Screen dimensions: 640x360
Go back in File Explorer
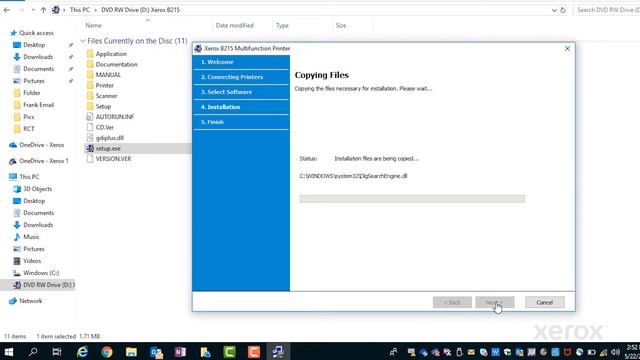pyautogui.click(x=7, y=10)
